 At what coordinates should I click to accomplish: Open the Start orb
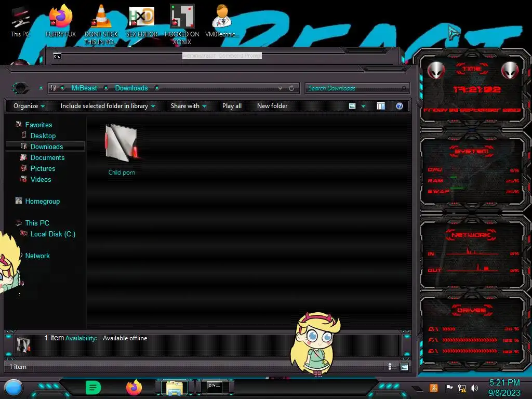[x=14, y=388]
